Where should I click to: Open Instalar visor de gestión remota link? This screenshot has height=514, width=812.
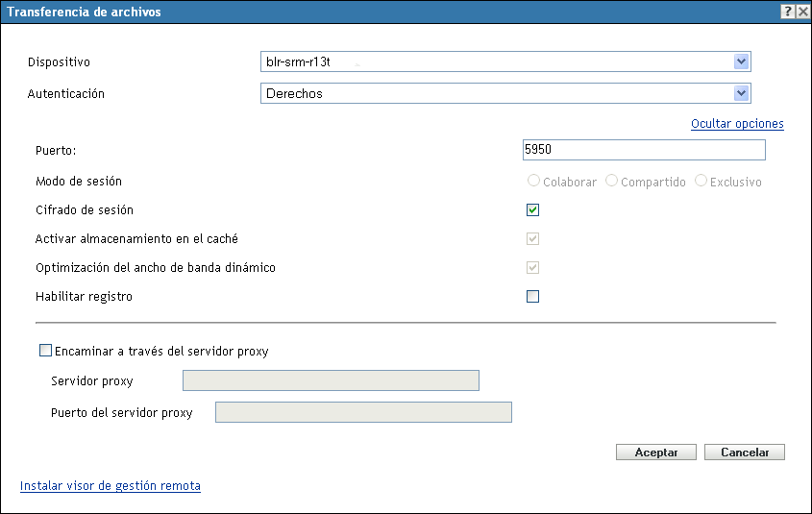pyautogui.click(x=111, y=486)
